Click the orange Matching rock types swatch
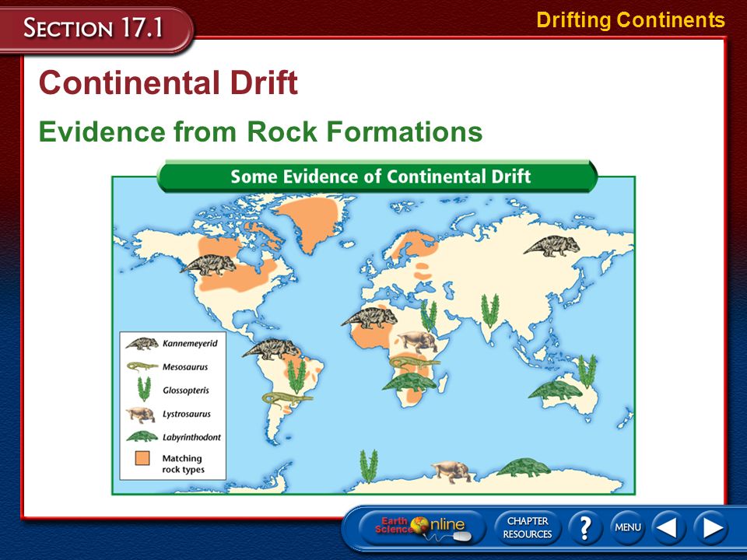747x560 pixels. tap(142, 458)
